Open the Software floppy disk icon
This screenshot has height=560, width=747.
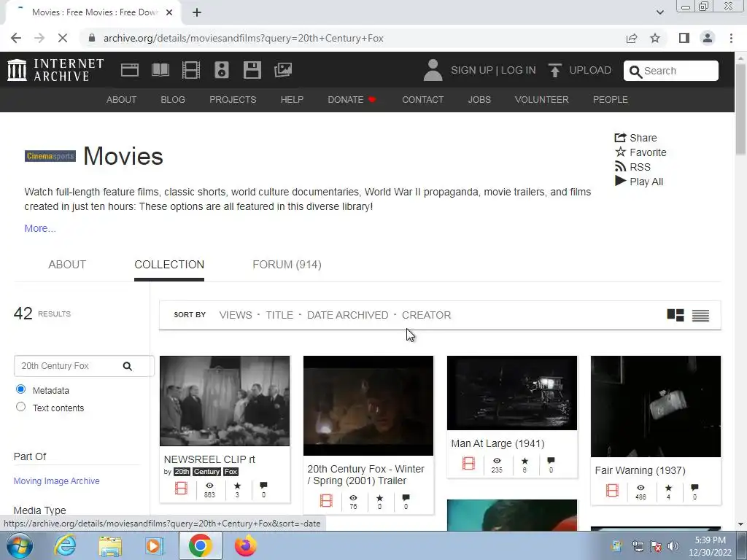coord(252,70)
